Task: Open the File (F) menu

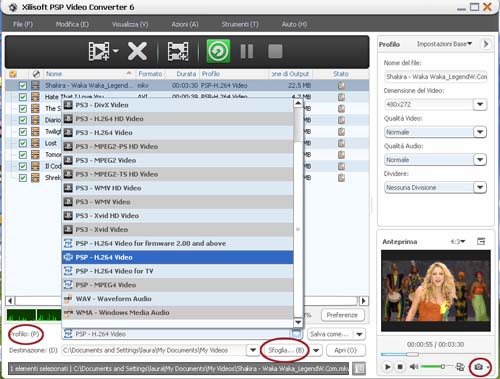Action: coord(23,24)
